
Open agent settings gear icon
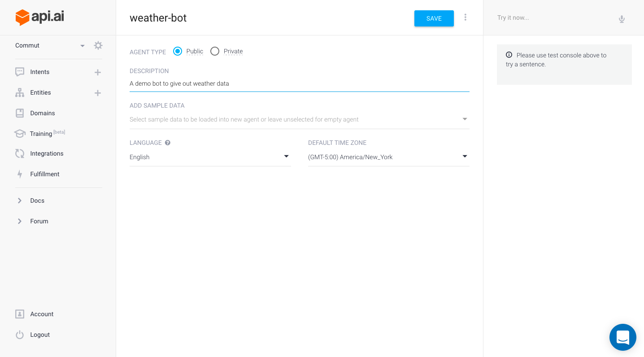tap(98, 45)
